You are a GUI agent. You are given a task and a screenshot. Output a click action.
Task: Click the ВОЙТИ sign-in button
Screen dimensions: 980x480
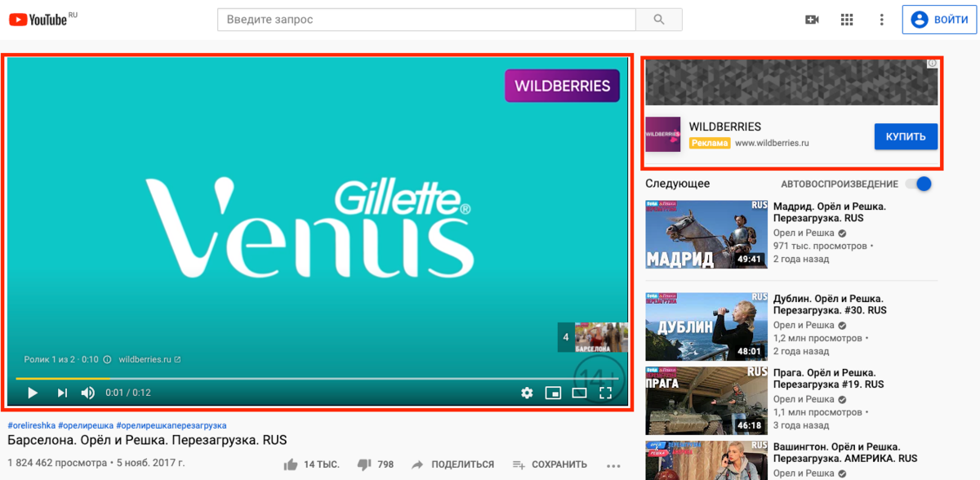pos(939,20)
